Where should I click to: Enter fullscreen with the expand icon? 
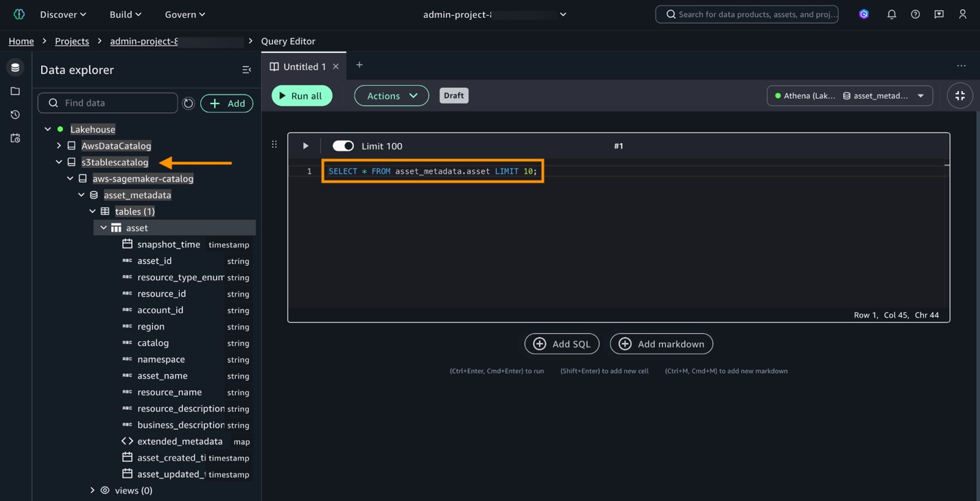[959, 95]
